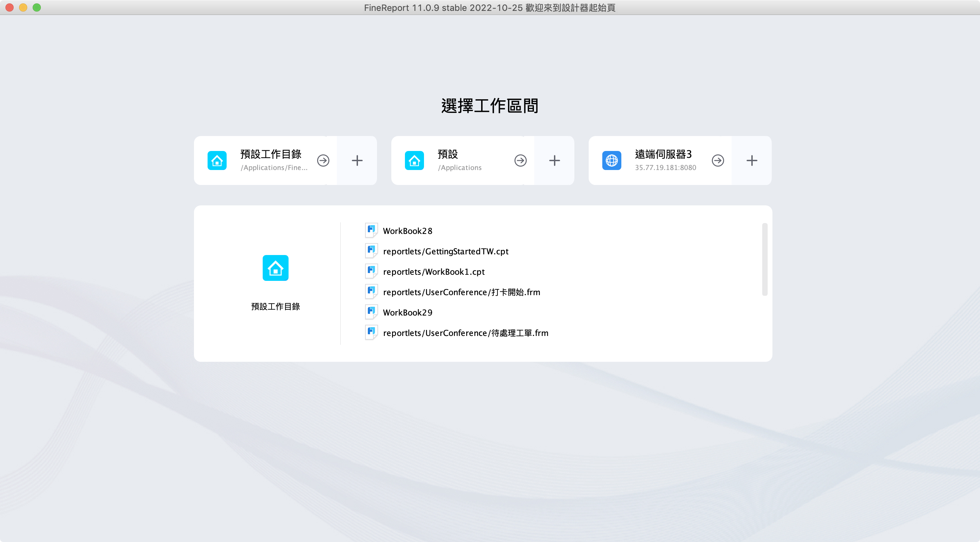Click plus button on 預設工作目錄 card
This screenshot has width=980, height=542.
[357, 160]
